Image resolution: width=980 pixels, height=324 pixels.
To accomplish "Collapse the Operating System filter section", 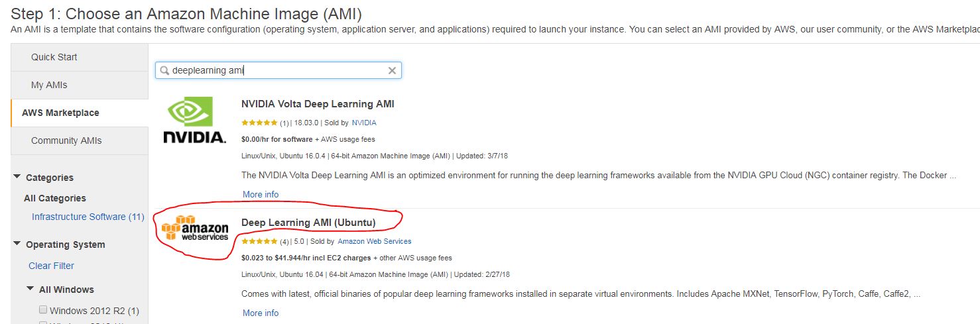I will [17, 244].
